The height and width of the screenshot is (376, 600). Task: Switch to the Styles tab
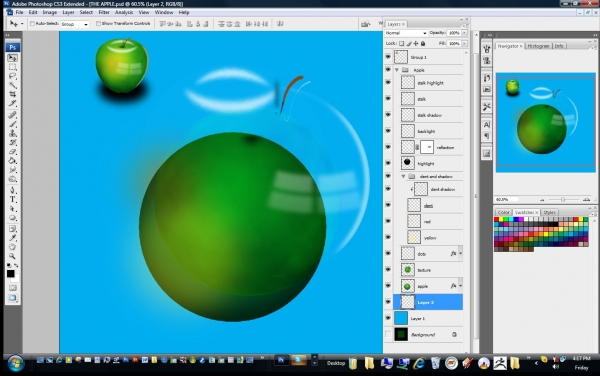pyautogui.click(x=549, y=212)
